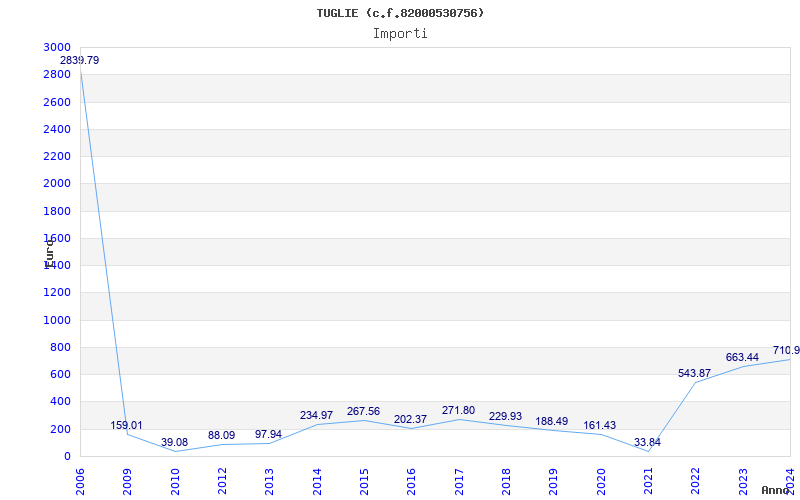Select the 543.87 value label
800x500 pixels.
[x=694, y=373]
